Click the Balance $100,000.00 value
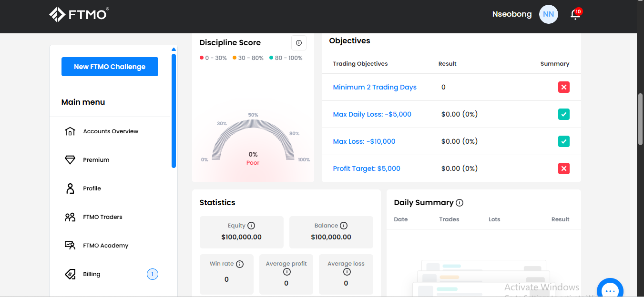 click(x=331, y=237)
